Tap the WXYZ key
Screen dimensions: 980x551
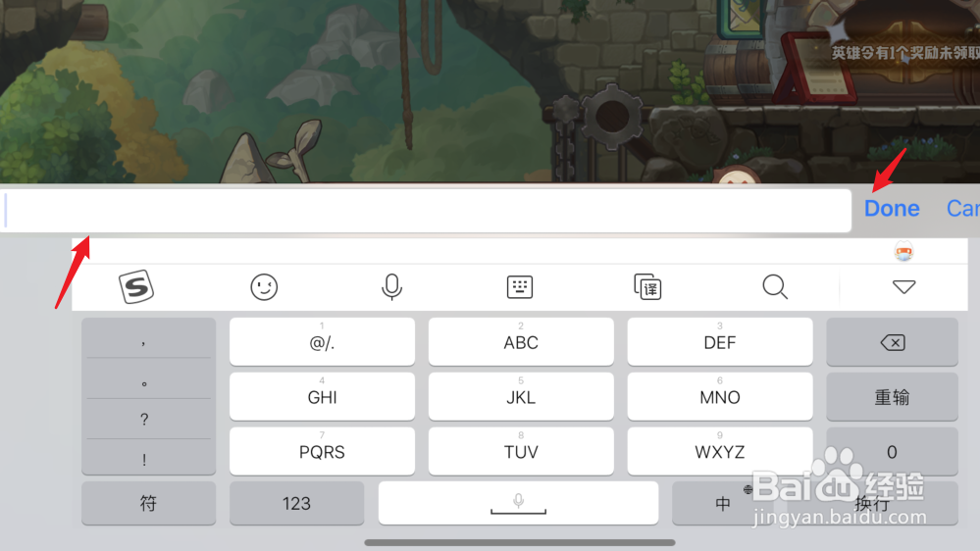tap(719, 451)
